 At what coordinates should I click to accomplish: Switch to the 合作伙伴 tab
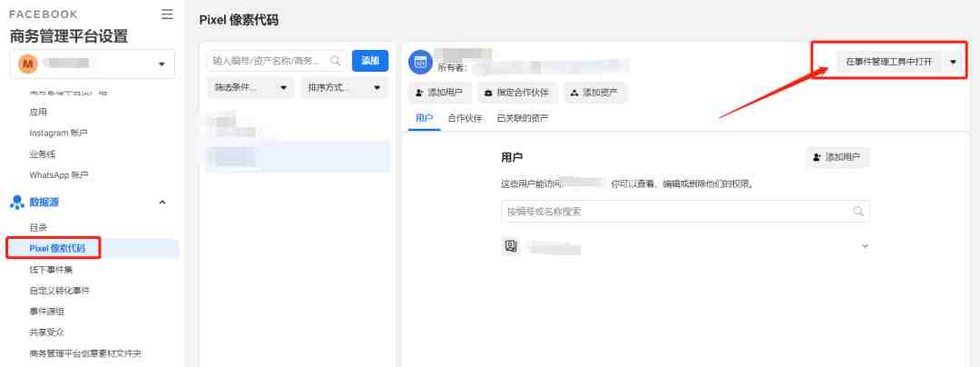click(465, 118)
